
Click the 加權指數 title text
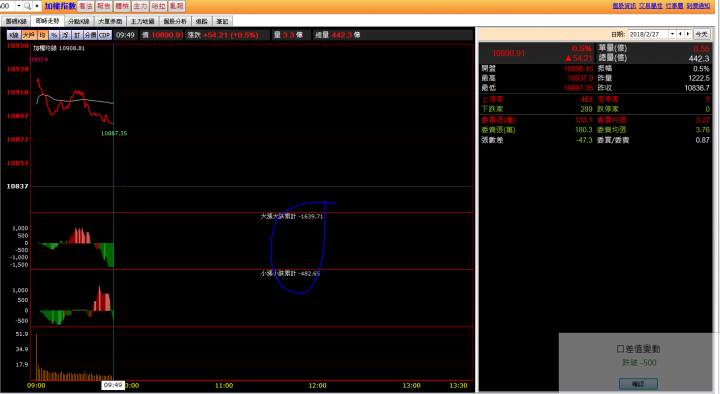60,6
